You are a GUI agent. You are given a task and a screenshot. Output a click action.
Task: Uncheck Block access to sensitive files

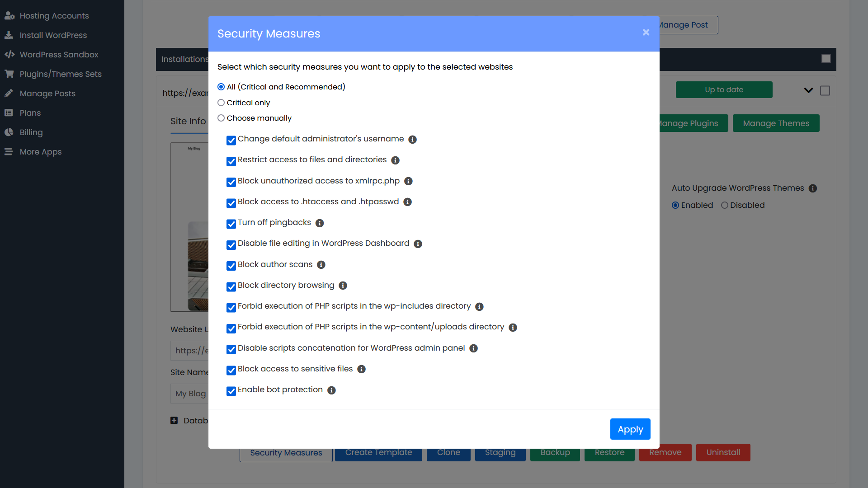coord(231,371)
